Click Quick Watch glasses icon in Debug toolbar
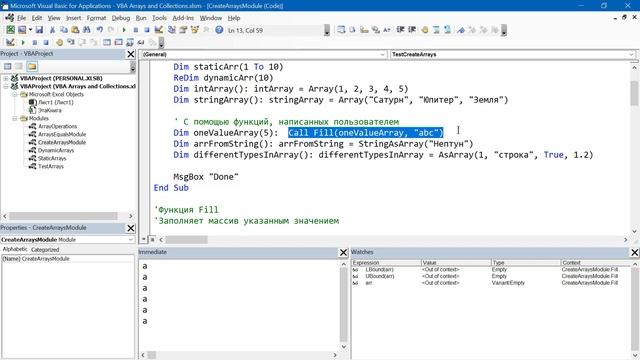Viewport: 640px width, 360px height. click(x=141, y=42)
